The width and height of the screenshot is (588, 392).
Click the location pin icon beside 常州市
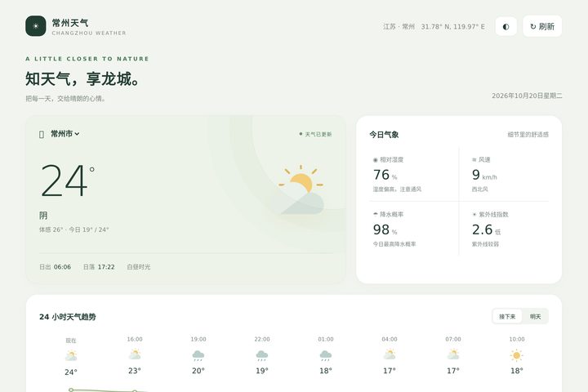pyautogui.click(x=42, y=134)
